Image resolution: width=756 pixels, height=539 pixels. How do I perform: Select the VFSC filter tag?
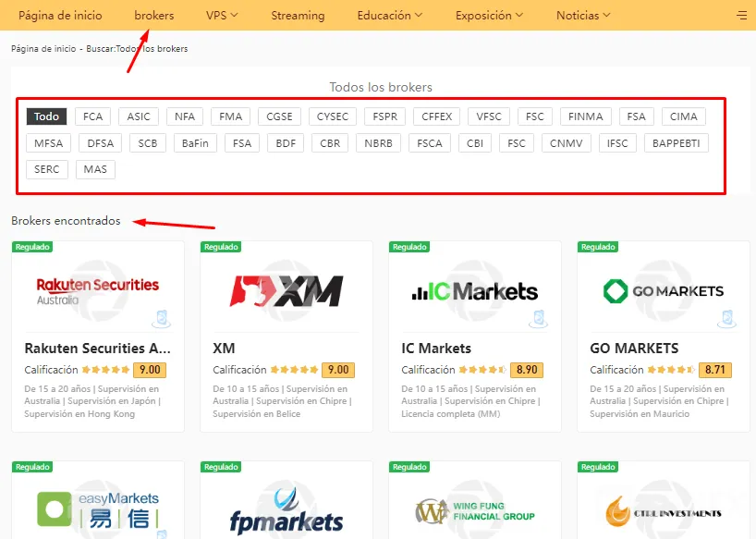pos(489,116)
